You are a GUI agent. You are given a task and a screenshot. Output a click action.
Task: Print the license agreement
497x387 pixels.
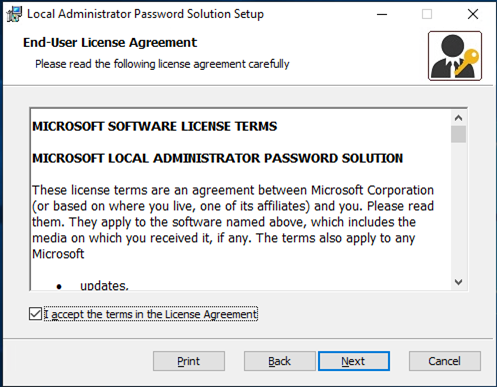pyautogui.click(x=189, y=361)
